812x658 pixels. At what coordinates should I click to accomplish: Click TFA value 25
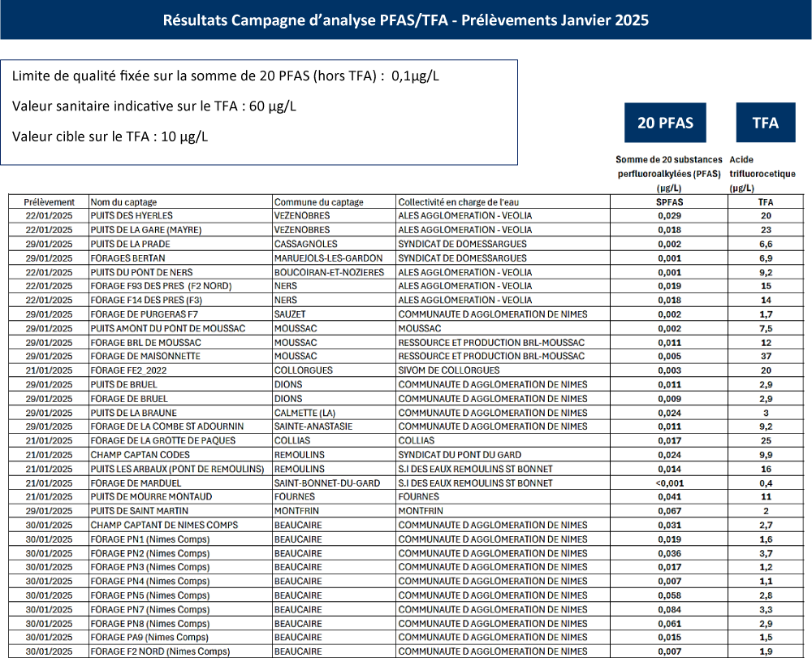[766, 440]
